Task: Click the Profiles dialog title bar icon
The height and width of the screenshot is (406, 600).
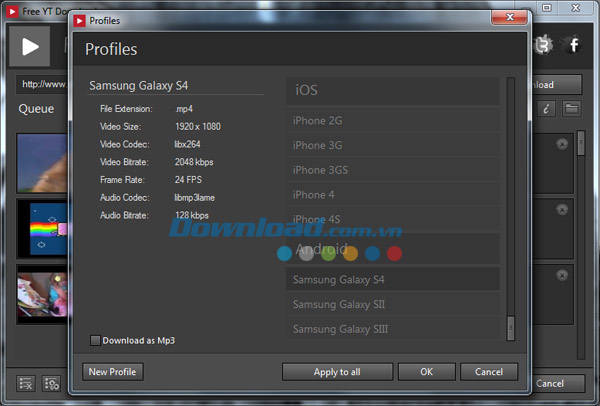Action: [x=80, y=21]
